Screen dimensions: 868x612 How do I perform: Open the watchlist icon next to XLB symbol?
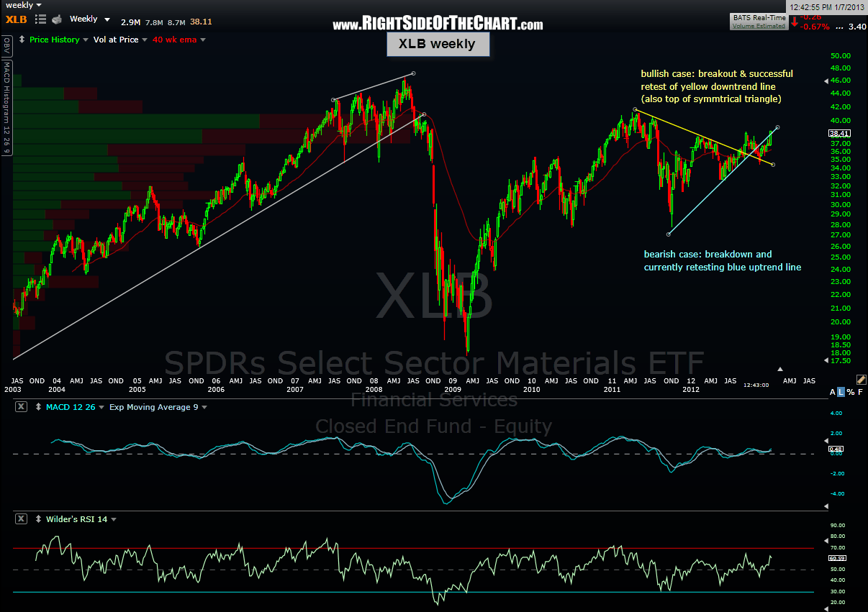tap(40, 19)
